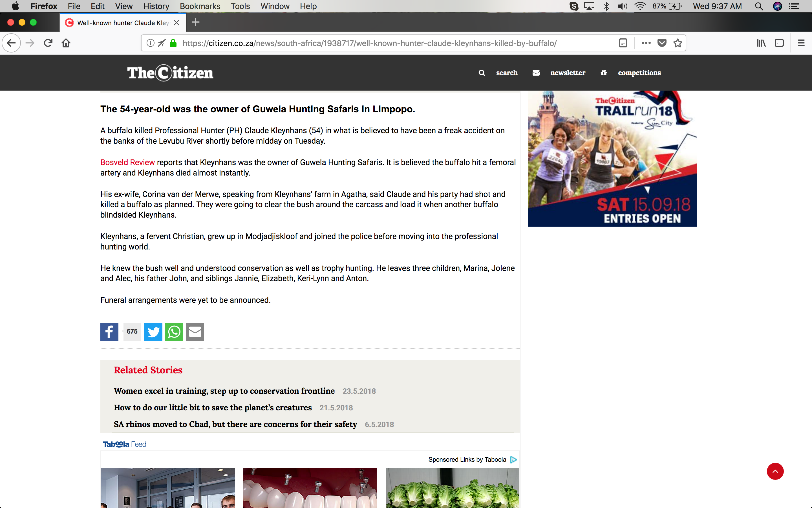Click the forward navigation arrow
The width and height of the screenshot is (812, 508).
tap(30, 43)
